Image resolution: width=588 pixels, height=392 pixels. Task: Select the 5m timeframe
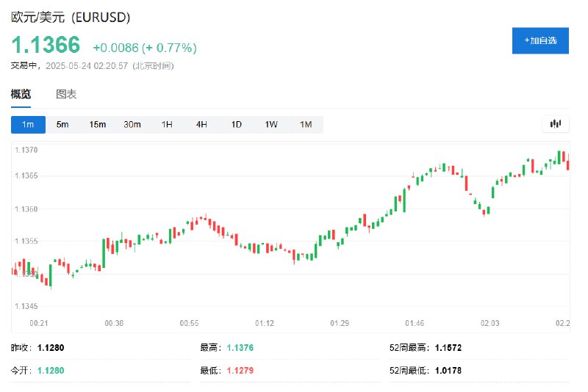[x=62, y=124]
